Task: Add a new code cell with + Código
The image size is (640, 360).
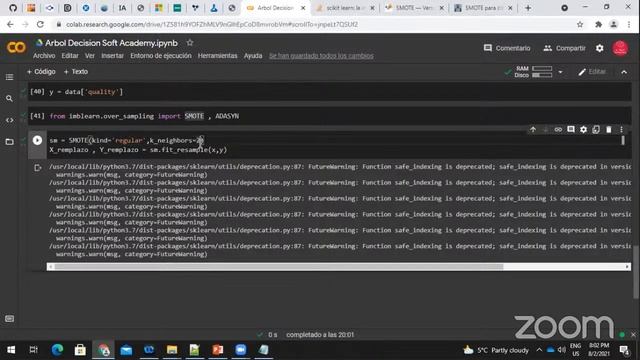Action: [x=41, y=71]
